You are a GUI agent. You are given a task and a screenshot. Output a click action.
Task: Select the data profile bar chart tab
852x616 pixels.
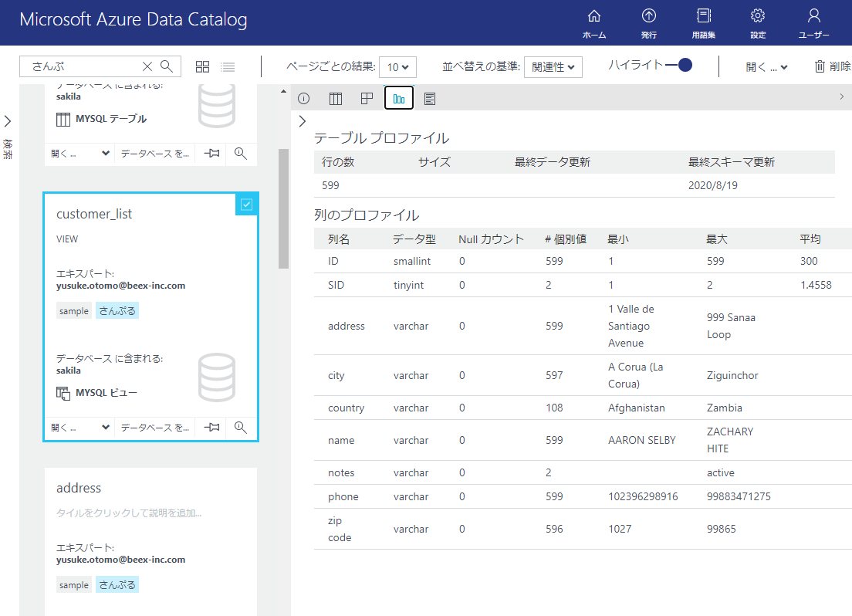click(x=398, y=98)
